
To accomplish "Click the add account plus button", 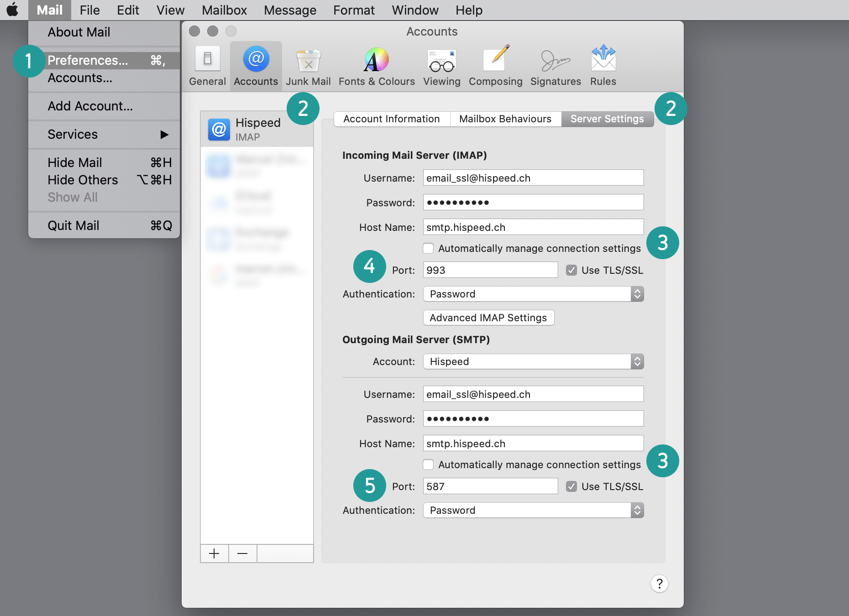I will pos(214,553).
